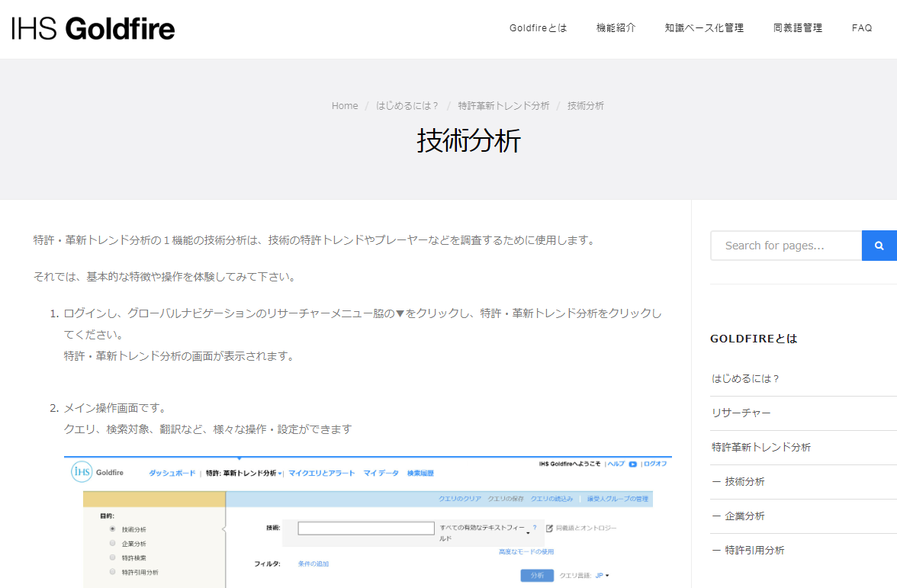The image size is (897, 588).
Task: Open the 特許: 革新トレンド分析 dropdown arrow
Action: pos(280,474)
